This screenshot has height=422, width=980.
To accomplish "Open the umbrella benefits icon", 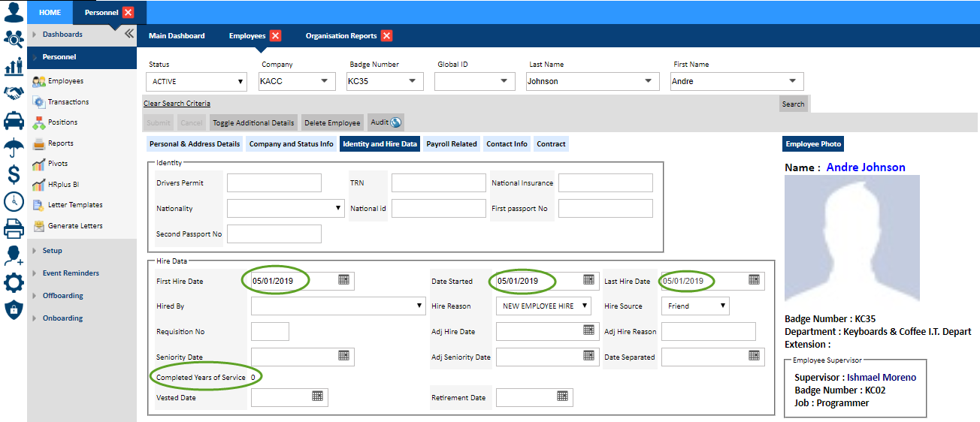I will (14, 147).
